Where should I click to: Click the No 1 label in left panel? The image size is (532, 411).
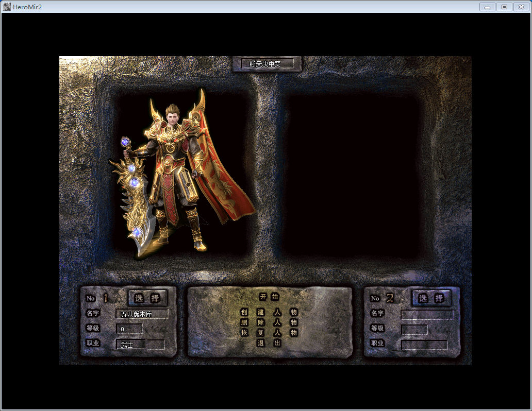tap(97, 298)
